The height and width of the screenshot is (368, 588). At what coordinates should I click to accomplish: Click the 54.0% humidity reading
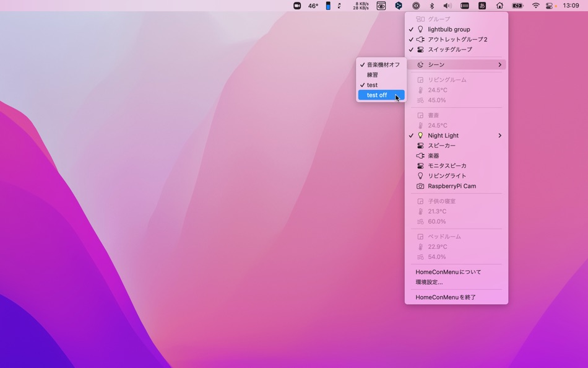[x=456, y=257]
